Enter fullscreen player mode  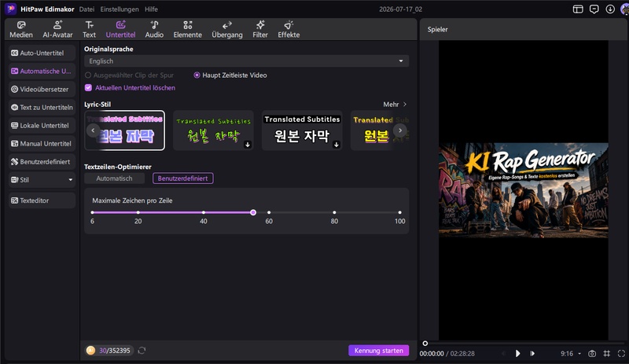pyautogui.click(x=621, y=354)
